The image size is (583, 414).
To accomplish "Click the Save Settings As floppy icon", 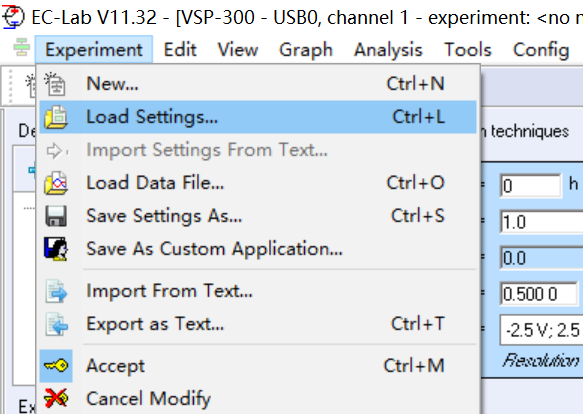I will (x=56, y=216).
